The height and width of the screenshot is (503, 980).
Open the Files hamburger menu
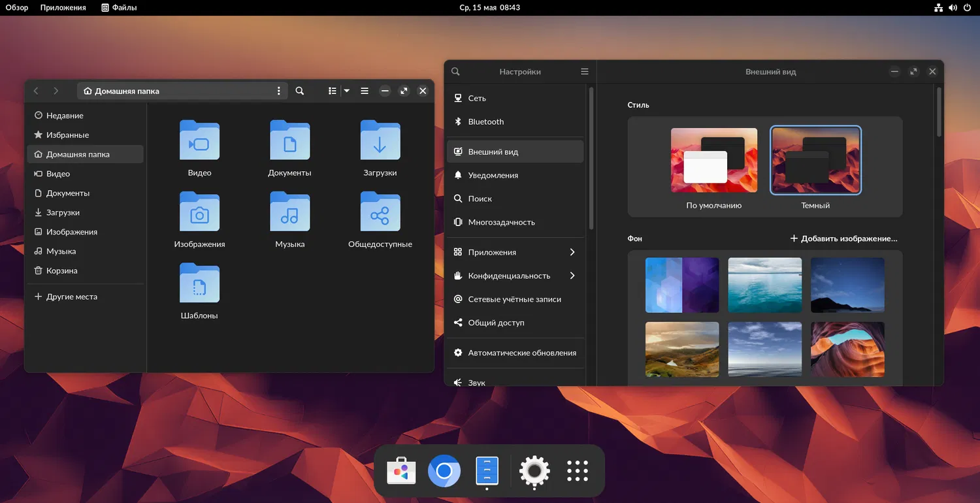tap(365, 91)
